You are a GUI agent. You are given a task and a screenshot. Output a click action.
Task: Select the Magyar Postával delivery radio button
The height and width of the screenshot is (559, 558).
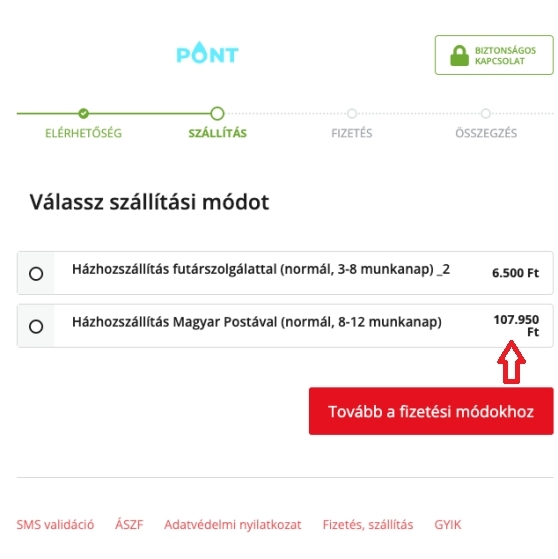pyautogui.click(x=36, y=326)
